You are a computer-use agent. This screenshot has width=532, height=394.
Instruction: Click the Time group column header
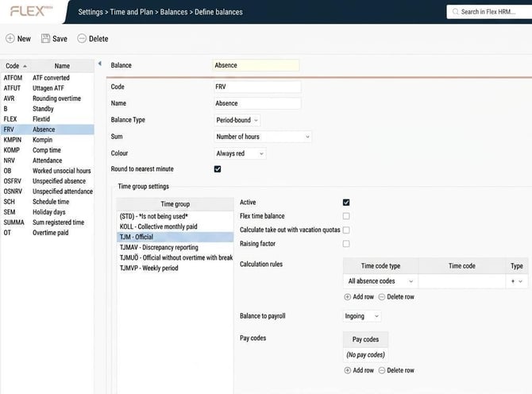click(175, 204)
